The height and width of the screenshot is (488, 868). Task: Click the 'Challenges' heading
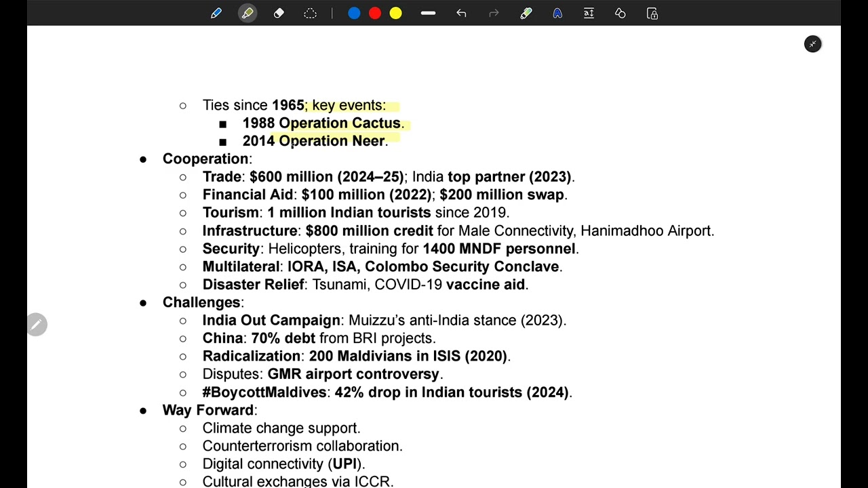point(201,302)
